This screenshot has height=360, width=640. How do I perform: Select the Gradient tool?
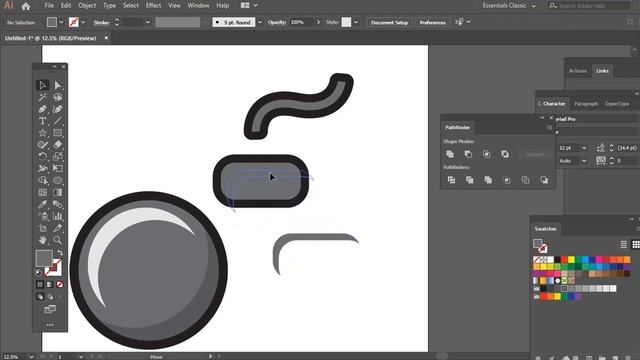pyautogui.click(x=58, y=192)
